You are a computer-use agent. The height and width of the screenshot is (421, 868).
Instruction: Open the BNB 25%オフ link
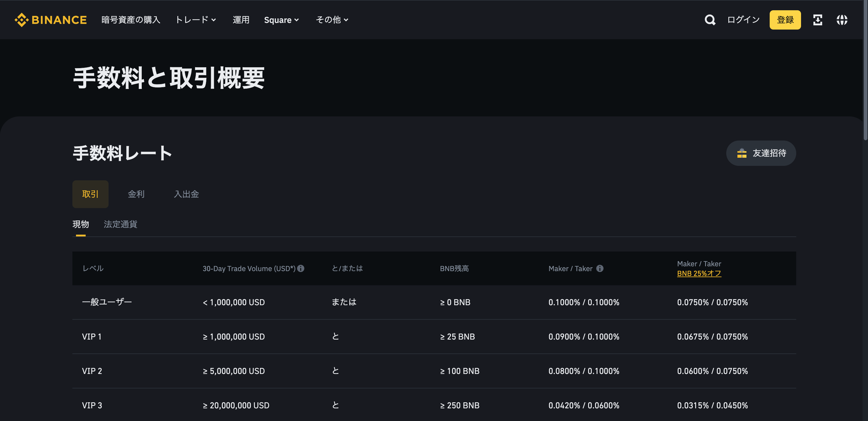(x=699, y=274)
